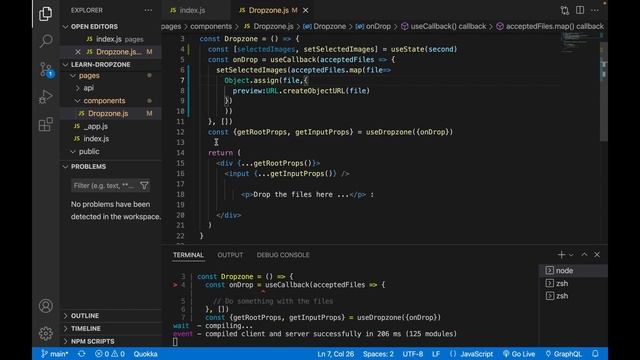Click Go Live in status bar
The image size is (640, 360).
(519, 354)
